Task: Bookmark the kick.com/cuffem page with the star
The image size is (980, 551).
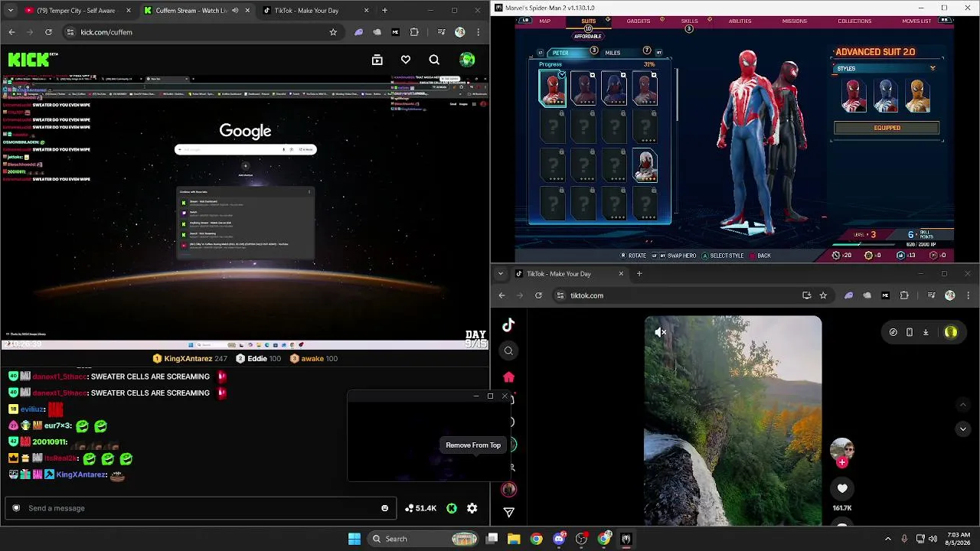Action: click(333, 32)
